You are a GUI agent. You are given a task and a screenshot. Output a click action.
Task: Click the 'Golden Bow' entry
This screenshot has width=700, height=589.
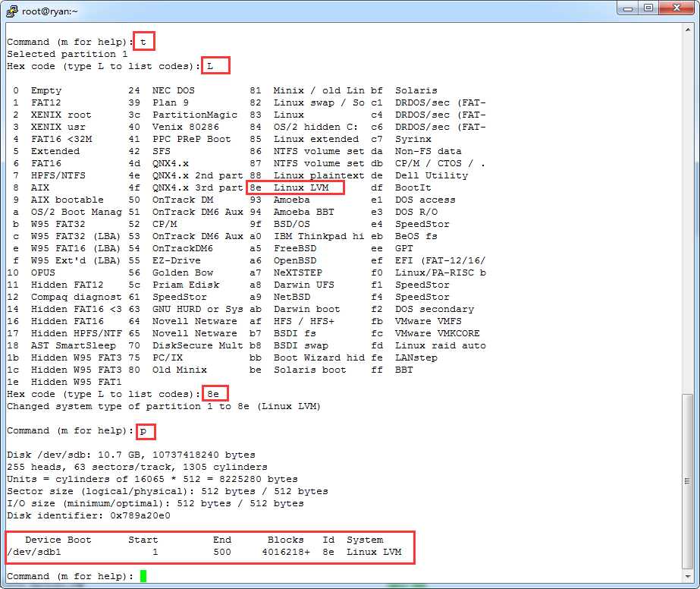183,272
